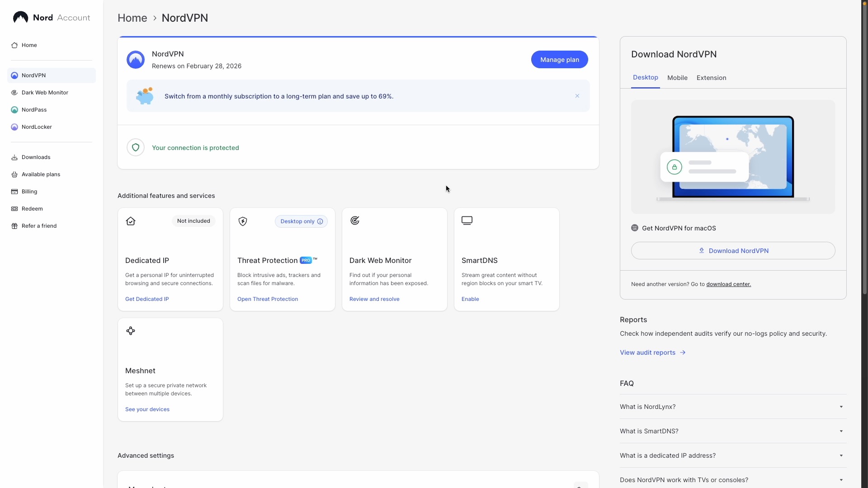Open NordPass from the sidebar
Viewport: 868px width, 488px height.
point(34,110)
